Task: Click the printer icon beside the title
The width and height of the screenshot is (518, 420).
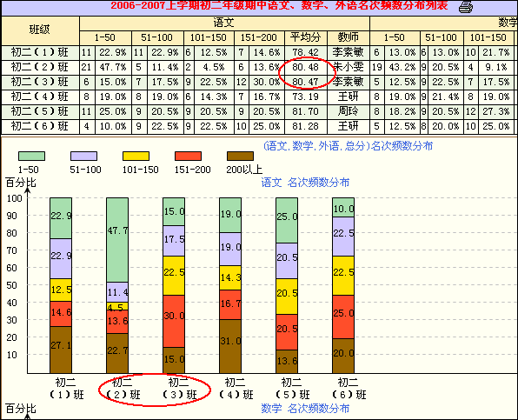Action: point(466,7)
